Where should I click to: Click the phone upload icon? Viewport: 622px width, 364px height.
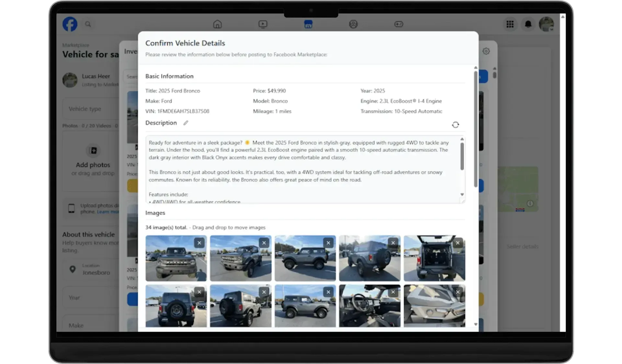coord(71,209)
